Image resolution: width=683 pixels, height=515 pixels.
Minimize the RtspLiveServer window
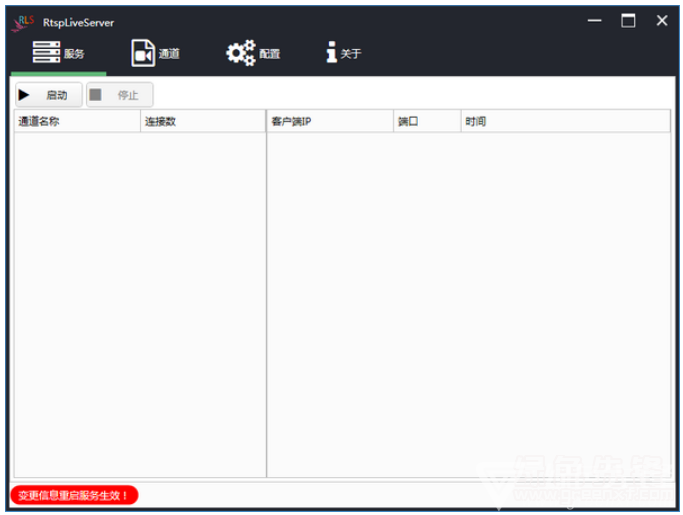point(594,20)
